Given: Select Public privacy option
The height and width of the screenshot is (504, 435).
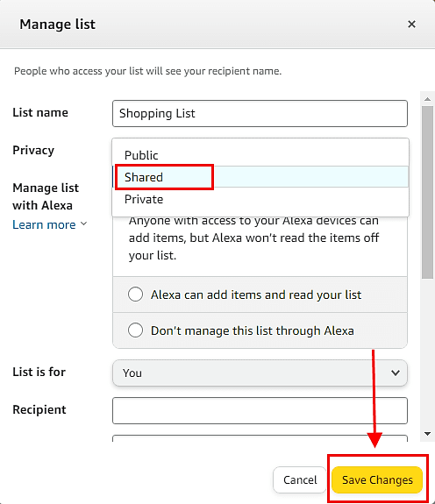Looking at the screenshot, I should coord(260,155).
